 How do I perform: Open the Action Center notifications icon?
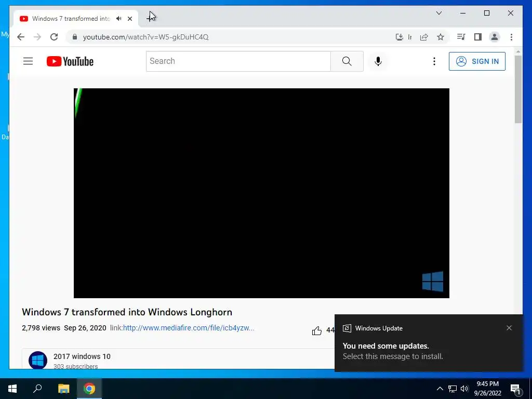point(515,389)
